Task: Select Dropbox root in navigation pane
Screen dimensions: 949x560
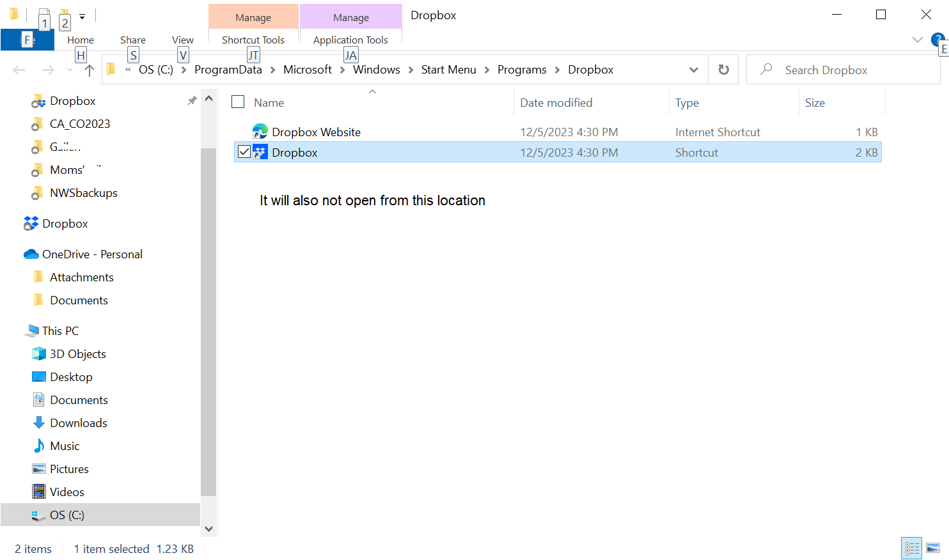Action: click(x=65, y=224)
